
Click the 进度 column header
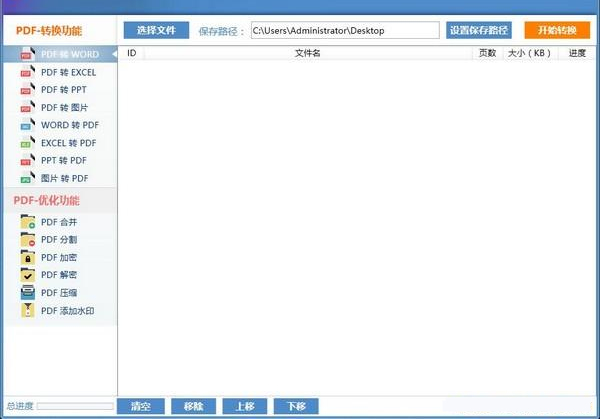tap(577, 53)
